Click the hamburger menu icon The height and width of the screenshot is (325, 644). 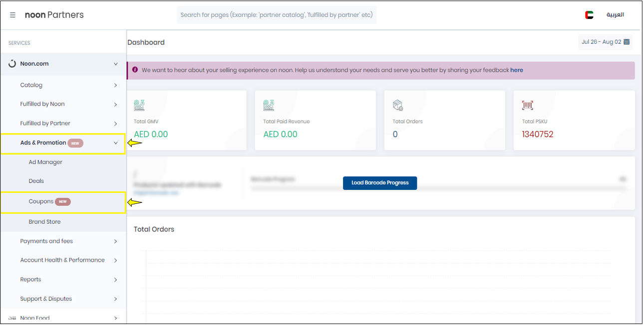(x=12, y=15)
